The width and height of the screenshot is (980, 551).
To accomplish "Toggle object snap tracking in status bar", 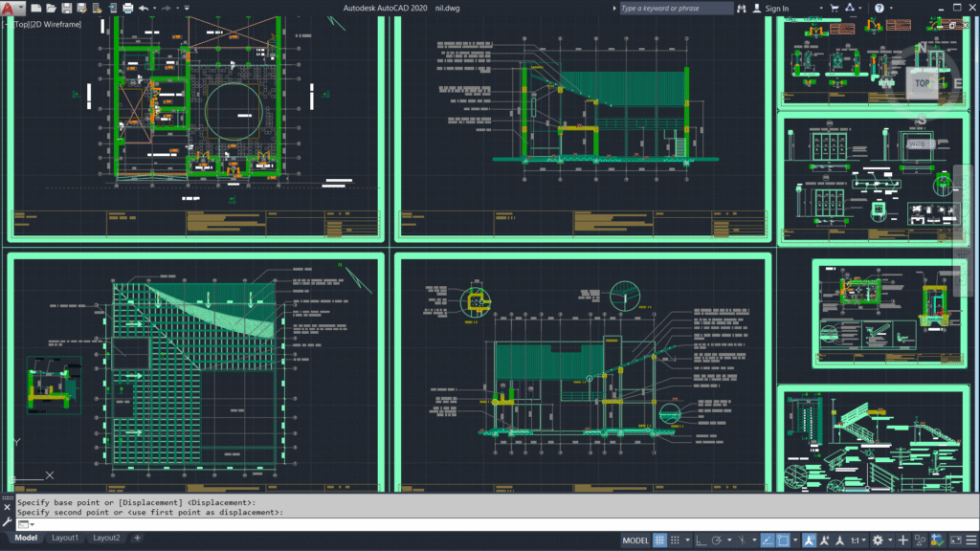I will [768, 540].
